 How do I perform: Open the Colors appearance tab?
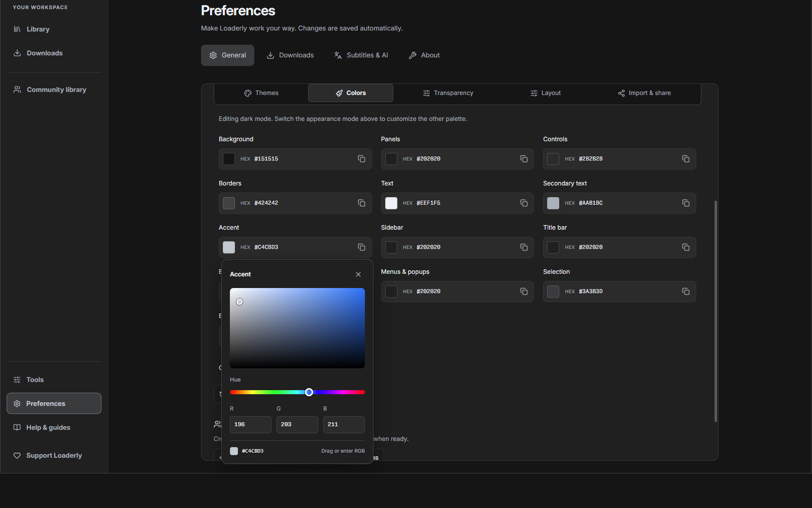(351, 93)
